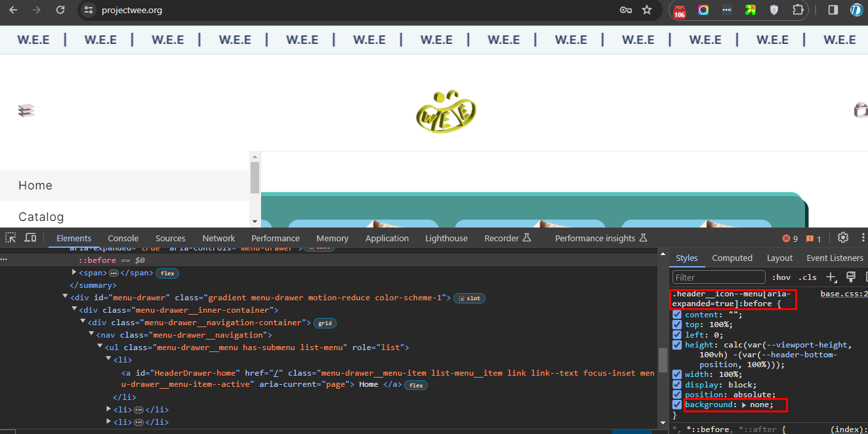This screenshot has width=868, height=434.
Task: Open the shield extension icon
Action: click(774, 10)
